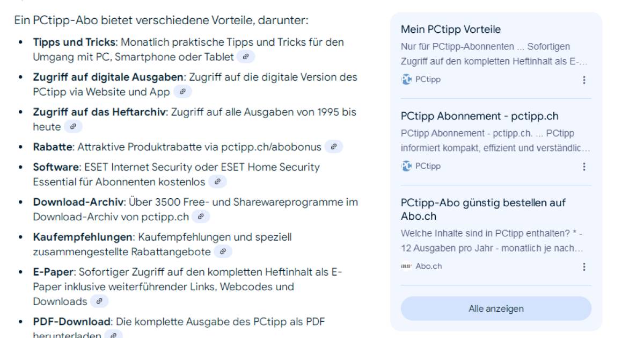The width and height of the screenshot is (644, 338).
Task: Open Mein PCtipp Vorteile source title
Action: click(451, 30)
